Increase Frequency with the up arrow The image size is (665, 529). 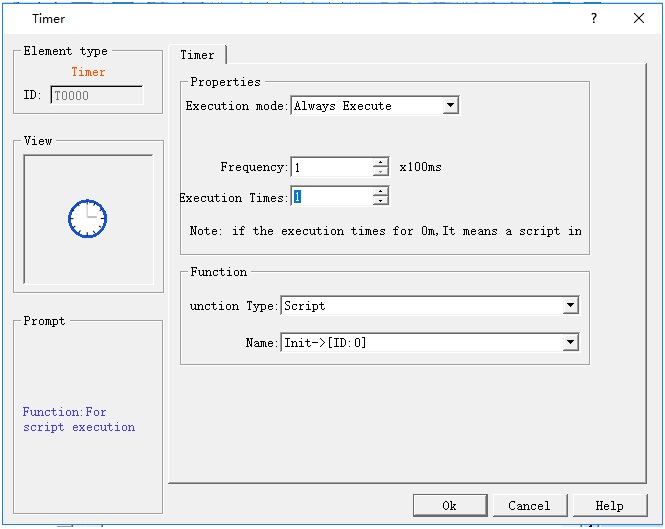click(x=380, y=163)
